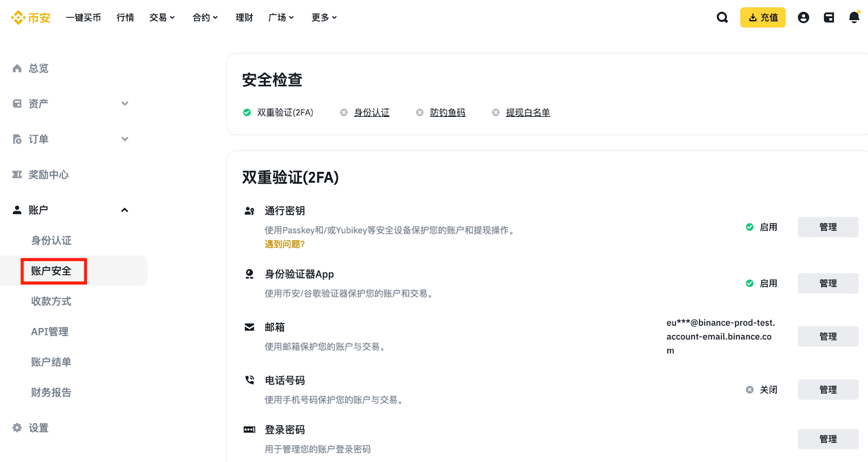Select 防钓鱼码 in the security checklist
This screenshot has width=868, height=462.
click(x=447, y=112)
